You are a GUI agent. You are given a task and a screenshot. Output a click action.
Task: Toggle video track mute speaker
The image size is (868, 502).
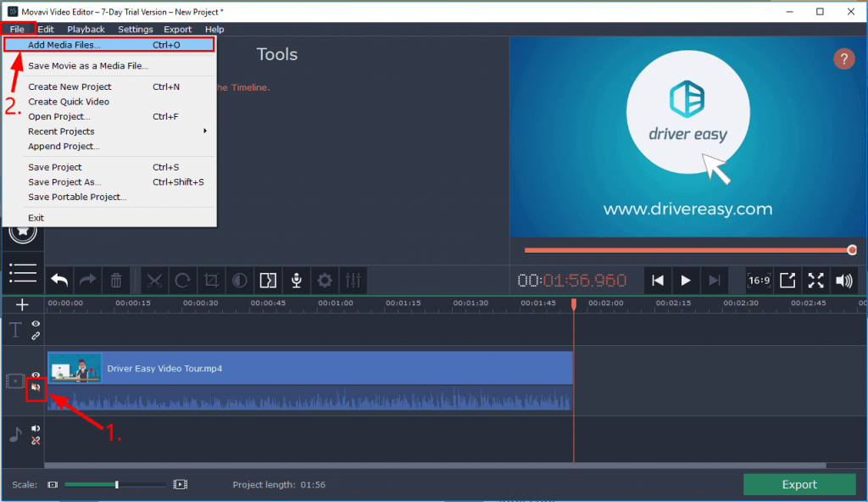(36, 388)
